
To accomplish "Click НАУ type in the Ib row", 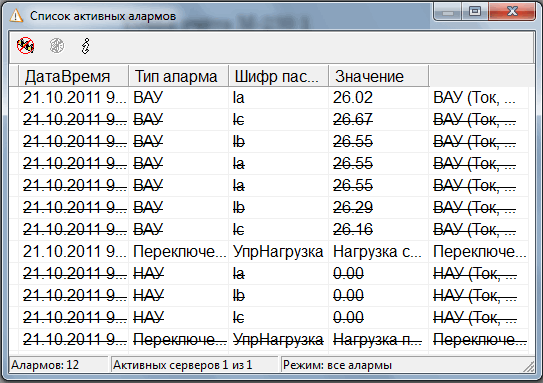I will pyautogui.click(x=178, y=296).
